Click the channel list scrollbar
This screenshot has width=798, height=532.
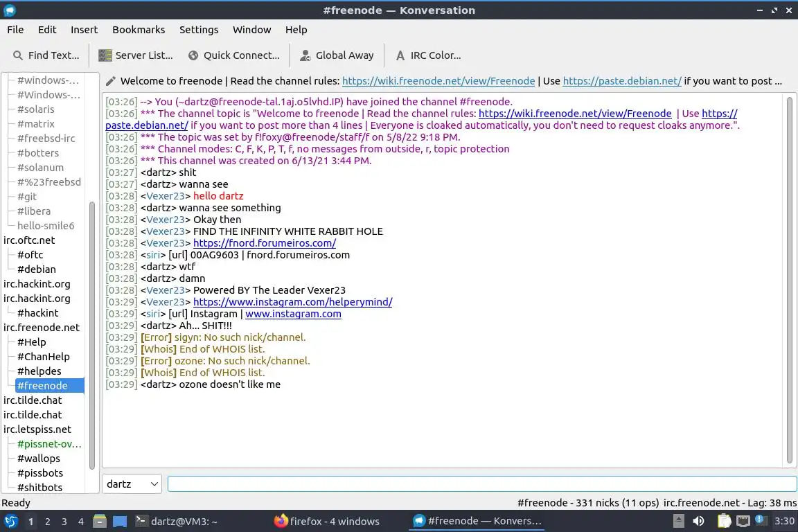[x=92, y=335]
